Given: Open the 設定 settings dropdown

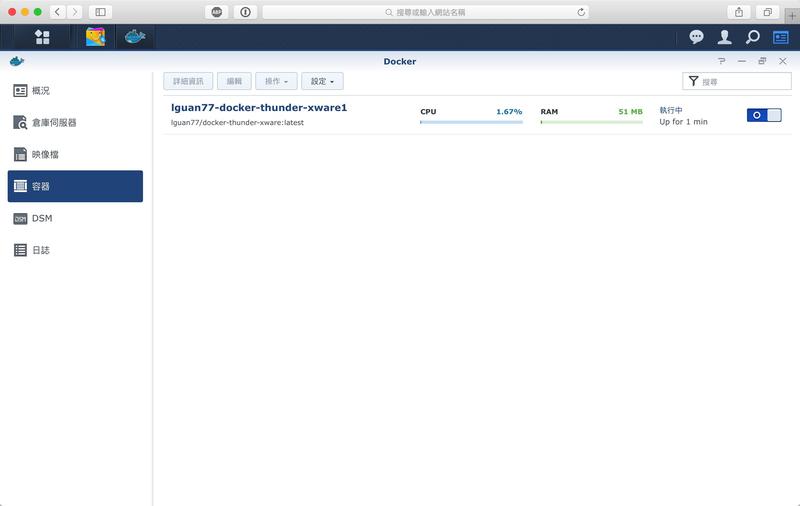Looking at the screenshot, I should (x=322, y=81).
